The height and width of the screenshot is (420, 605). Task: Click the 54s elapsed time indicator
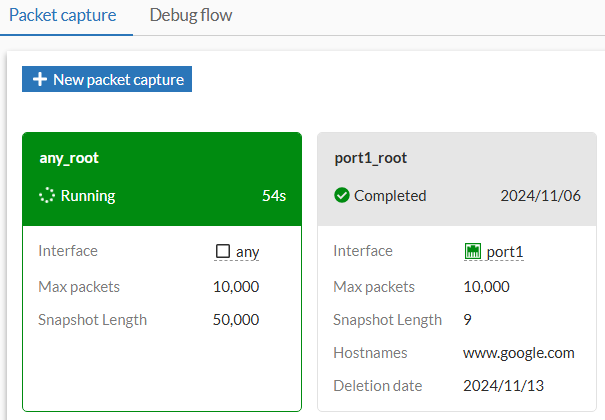point(274,196)
